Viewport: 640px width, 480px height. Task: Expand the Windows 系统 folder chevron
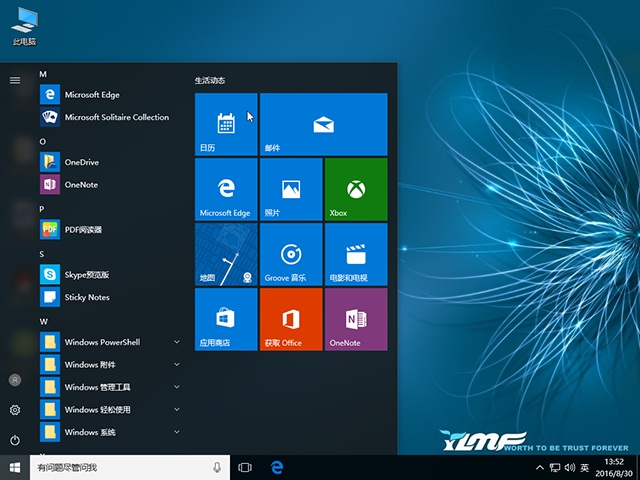click(177, 432)
